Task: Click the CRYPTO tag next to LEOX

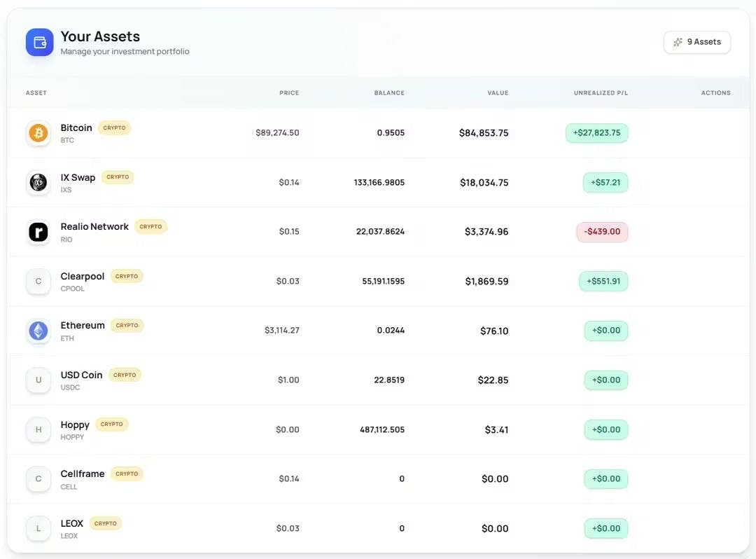Action: (x=106, y=523)
